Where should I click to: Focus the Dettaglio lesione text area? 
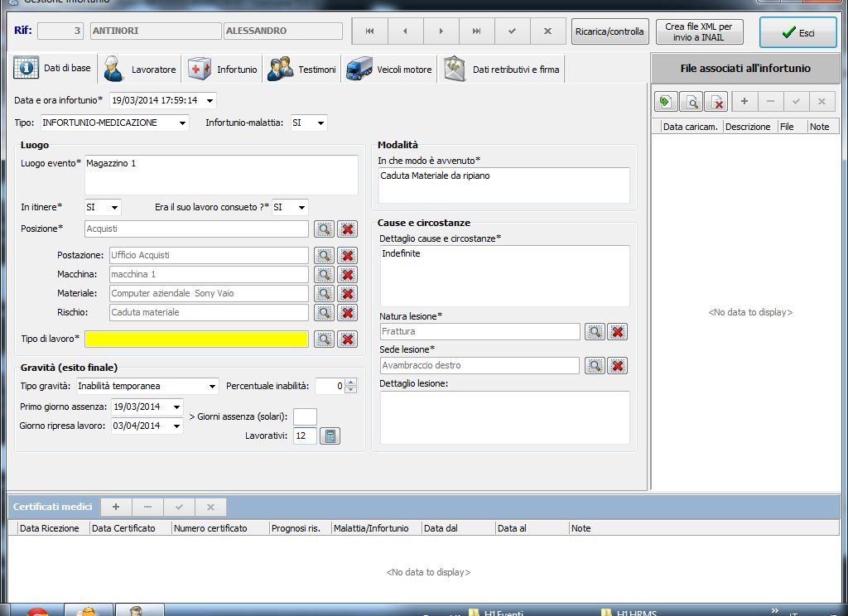(505, 417)
